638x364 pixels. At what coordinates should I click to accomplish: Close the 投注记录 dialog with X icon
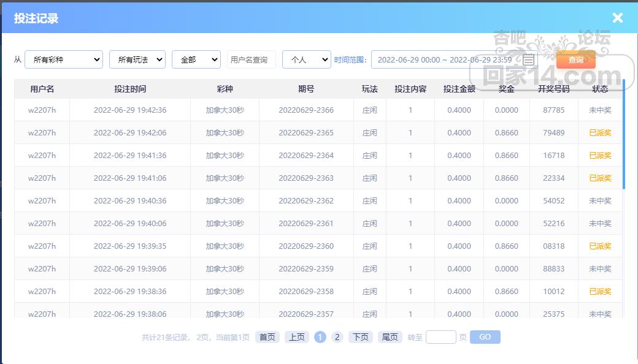[617, 18]
